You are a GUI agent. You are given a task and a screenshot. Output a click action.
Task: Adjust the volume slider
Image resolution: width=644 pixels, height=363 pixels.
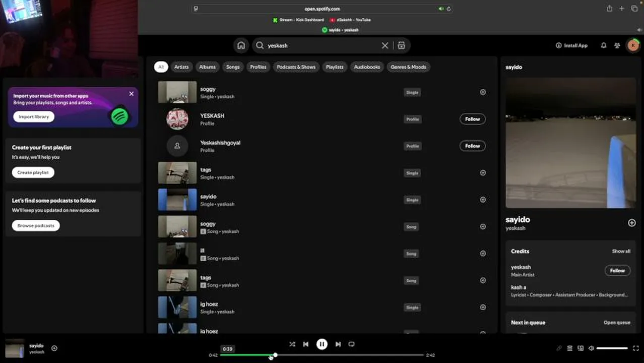pos(612,348)
